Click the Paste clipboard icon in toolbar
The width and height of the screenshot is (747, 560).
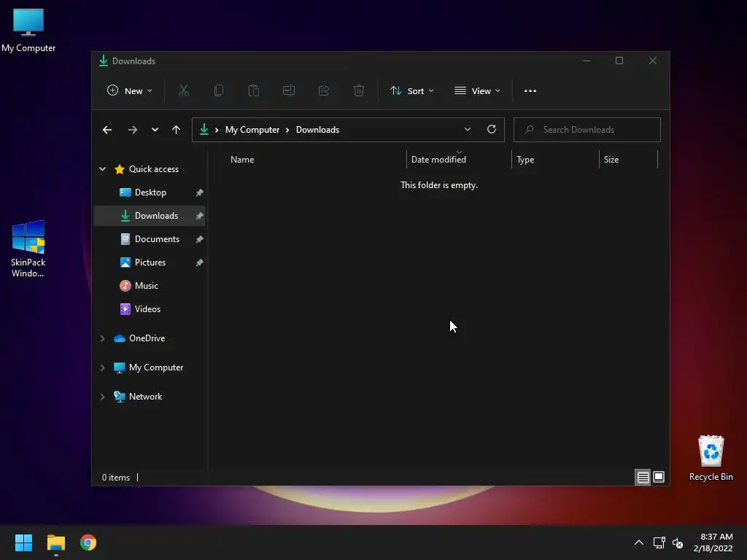(x=253, y=90)
